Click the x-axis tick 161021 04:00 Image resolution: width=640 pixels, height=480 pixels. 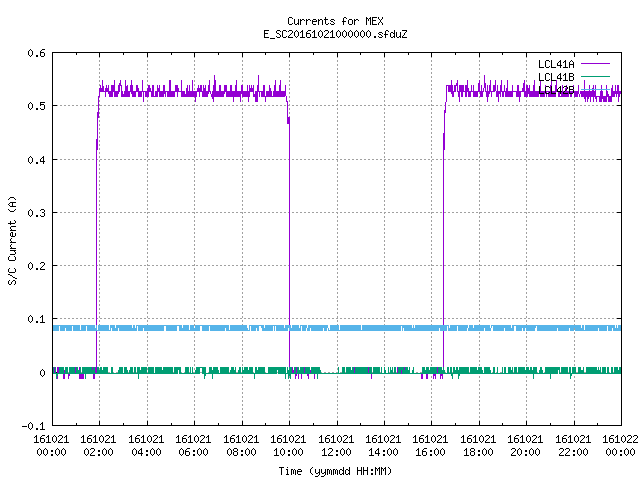tap(146, 446)
